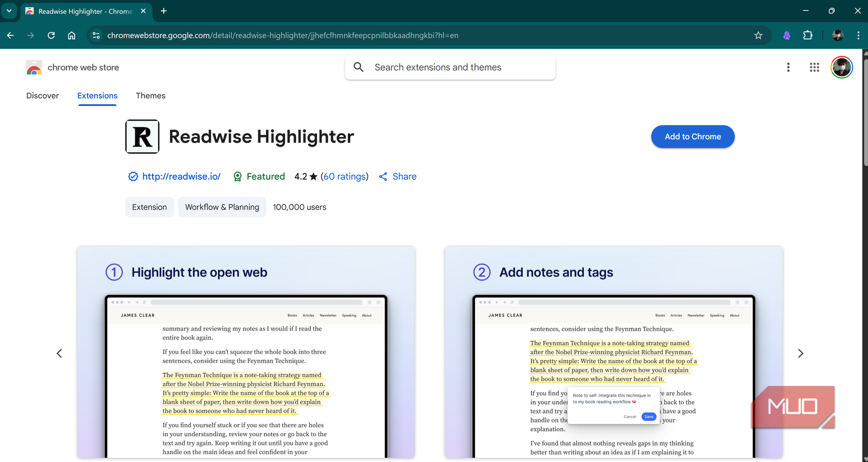Reload the page
Image resolution: width=868 pixels, height=462 pixels.
click(51, 35)
